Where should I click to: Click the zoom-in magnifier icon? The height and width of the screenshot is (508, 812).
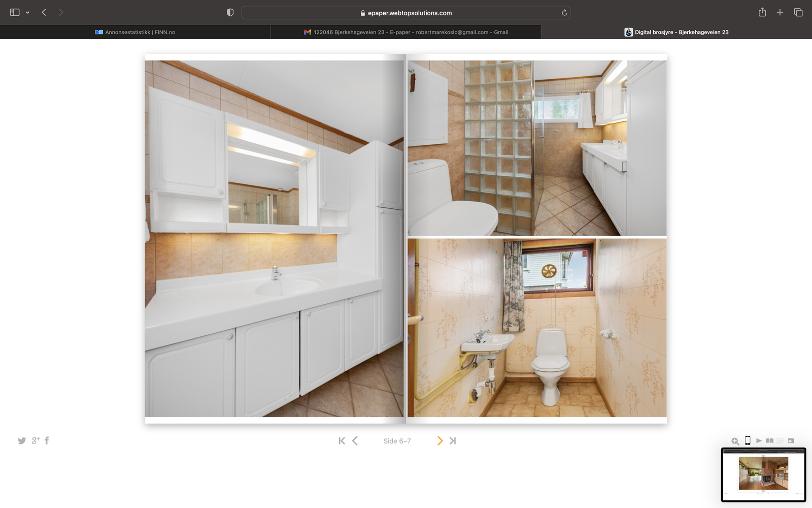[735, 441]
